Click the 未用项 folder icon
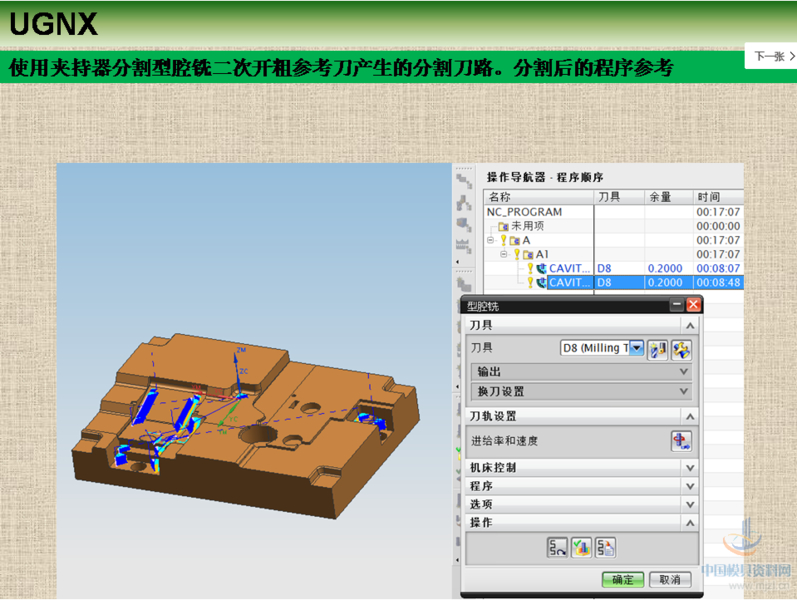The height and width of the screenshot is (600, 797). 505,226
